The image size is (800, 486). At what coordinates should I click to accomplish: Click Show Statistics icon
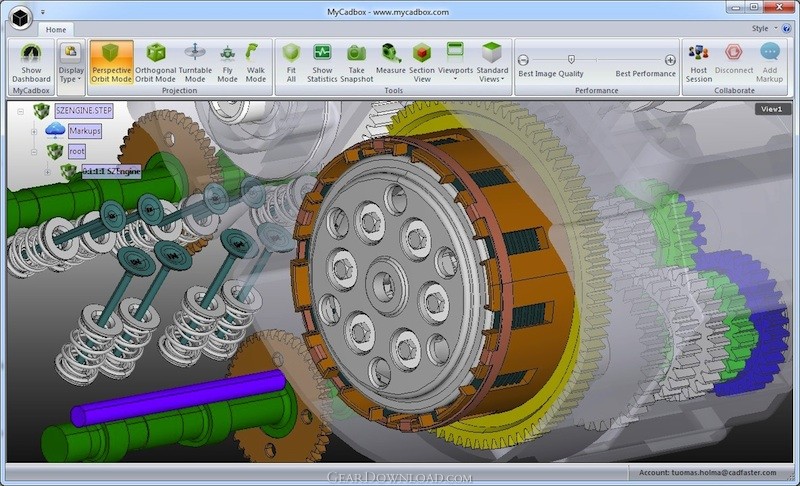pyautogui.click(x=322, y=53)
